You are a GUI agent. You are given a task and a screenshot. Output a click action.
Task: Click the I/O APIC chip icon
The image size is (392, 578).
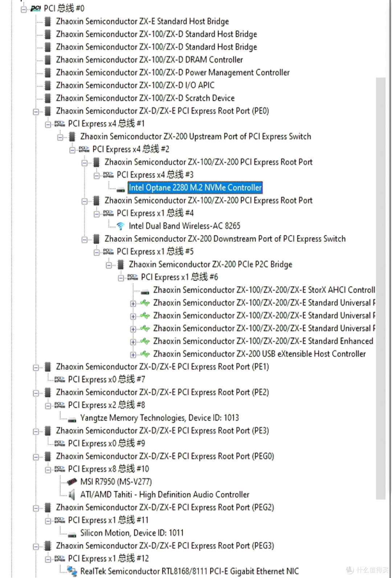tap(48, 85)
